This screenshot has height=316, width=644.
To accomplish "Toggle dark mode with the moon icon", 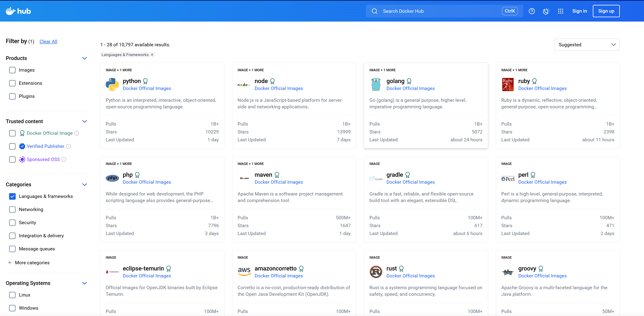I will click(546, 11).
